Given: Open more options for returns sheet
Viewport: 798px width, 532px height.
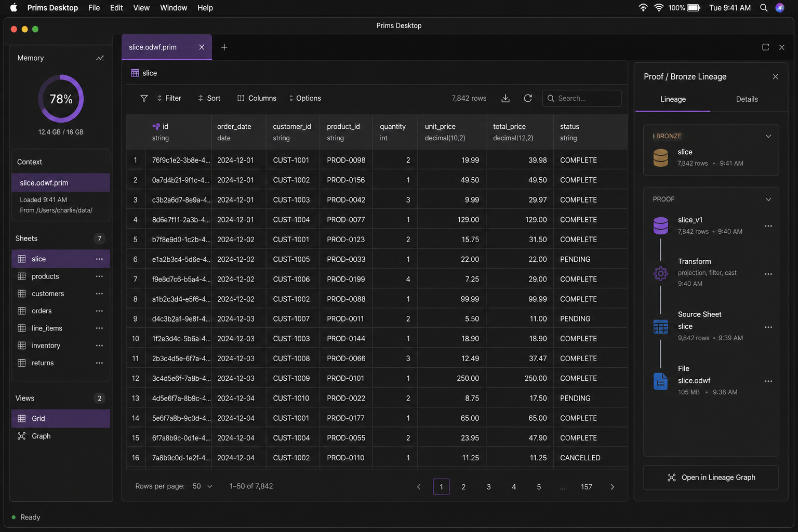Looking at the screenshot, I should click(99, 363).
